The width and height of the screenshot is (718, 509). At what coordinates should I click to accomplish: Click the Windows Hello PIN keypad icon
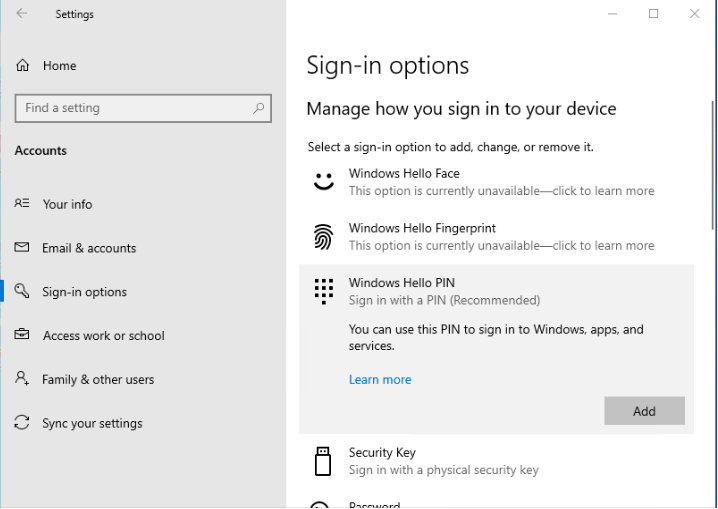point(324,291)
